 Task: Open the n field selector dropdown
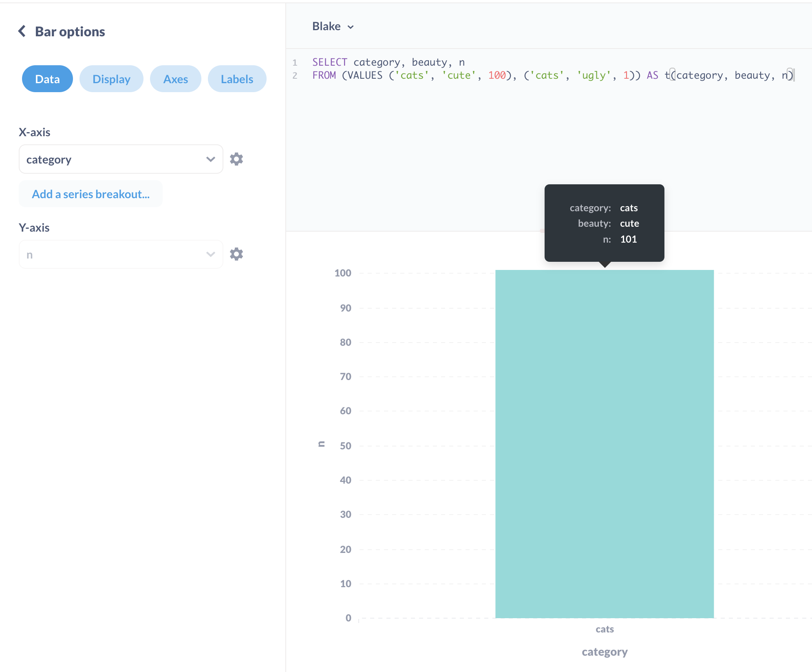pos(210,254)
